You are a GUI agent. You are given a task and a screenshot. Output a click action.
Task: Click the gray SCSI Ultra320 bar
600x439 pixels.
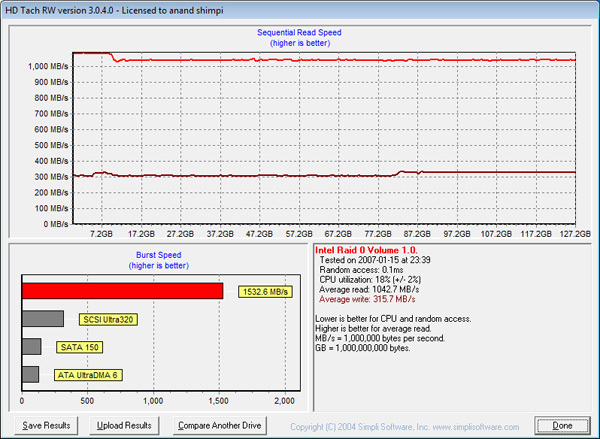[x=43, y=319]
